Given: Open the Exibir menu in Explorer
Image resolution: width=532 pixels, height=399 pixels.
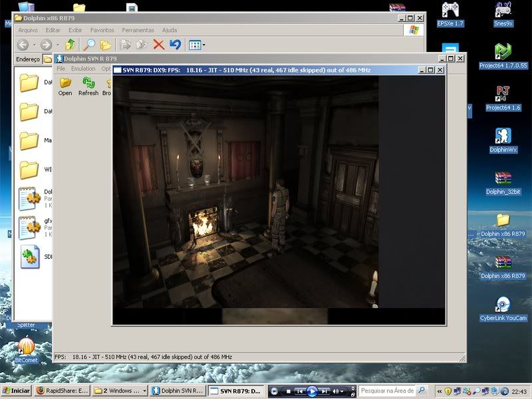Looking at the screenshot, I should click(75, 30).
